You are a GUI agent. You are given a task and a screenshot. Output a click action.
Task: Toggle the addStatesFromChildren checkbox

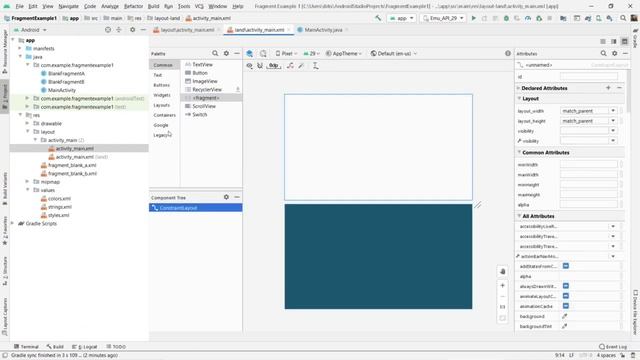pos(566,266)
